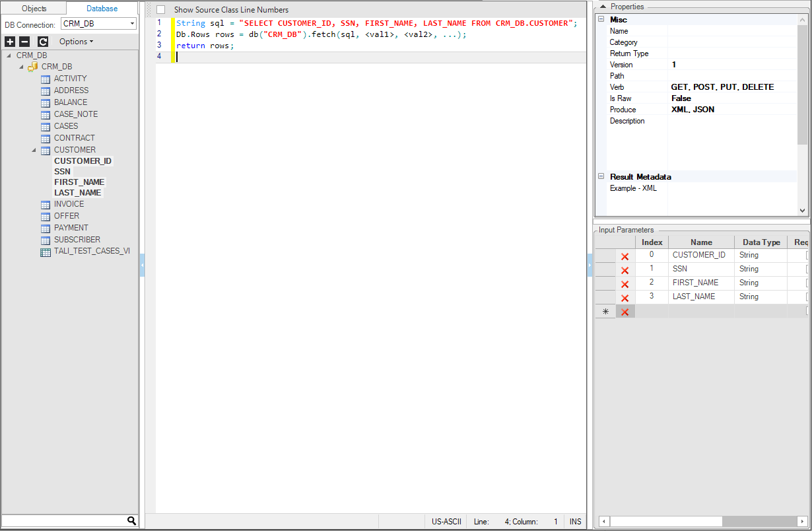Switch to the Database tab
This screenshot has height=531, width=812.
coord(102,9)
